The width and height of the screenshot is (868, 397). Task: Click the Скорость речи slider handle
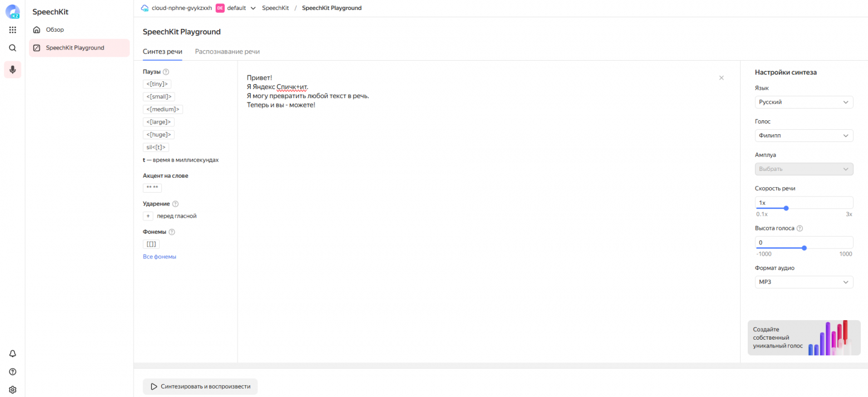click(x=786, y=208)
